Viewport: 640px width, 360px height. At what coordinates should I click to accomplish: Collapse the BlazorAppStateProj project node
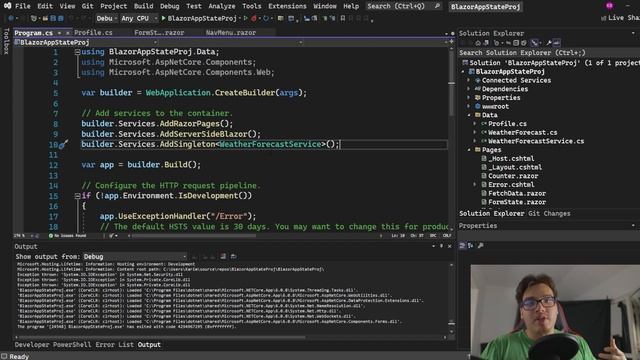click(x=463, y=72)
